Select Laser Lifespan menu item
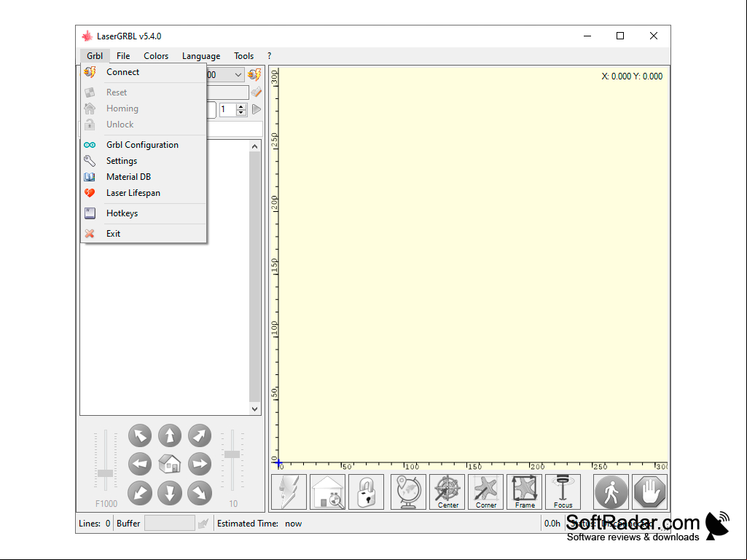The image size is (747, 560). (144, 193)
